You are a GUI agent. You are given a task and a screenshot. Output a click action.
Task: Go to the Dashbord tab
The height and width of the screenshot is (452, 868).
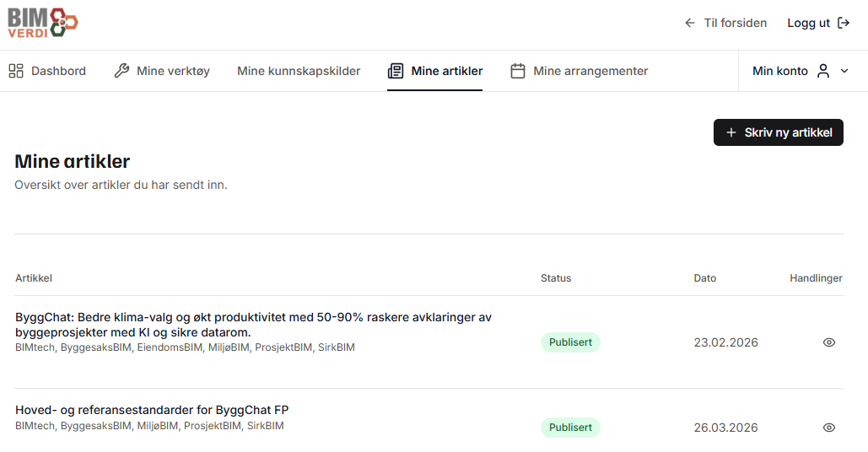pos(47,71)
